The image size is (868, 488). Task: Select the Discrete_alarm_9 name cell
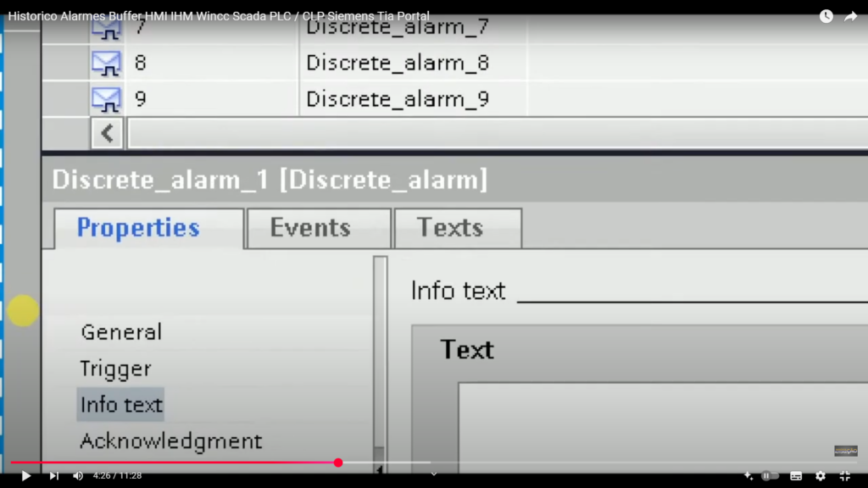pyautogui.click(x=413, y=100)
